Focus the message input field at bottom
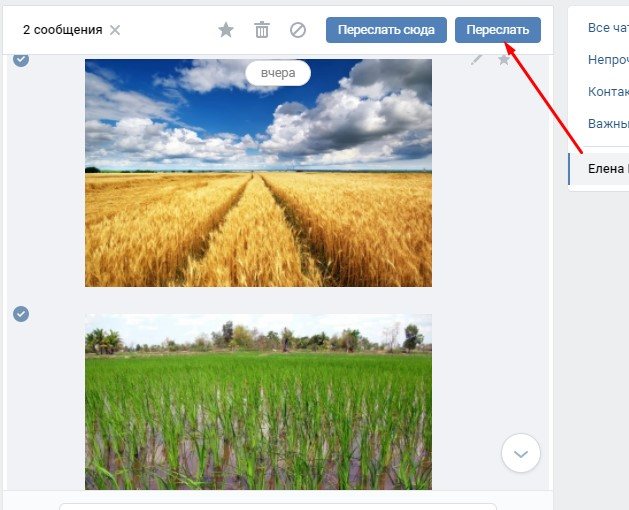This screenshot has width=629, height=510. [x=278, y=506]
